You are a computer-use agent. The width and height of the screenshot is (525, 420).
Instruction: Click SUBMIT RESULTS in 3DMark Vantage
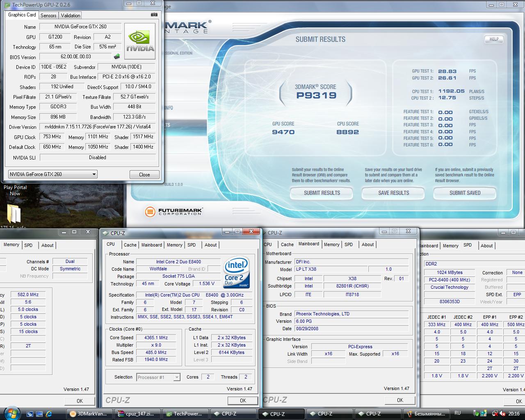coord(322,193)
